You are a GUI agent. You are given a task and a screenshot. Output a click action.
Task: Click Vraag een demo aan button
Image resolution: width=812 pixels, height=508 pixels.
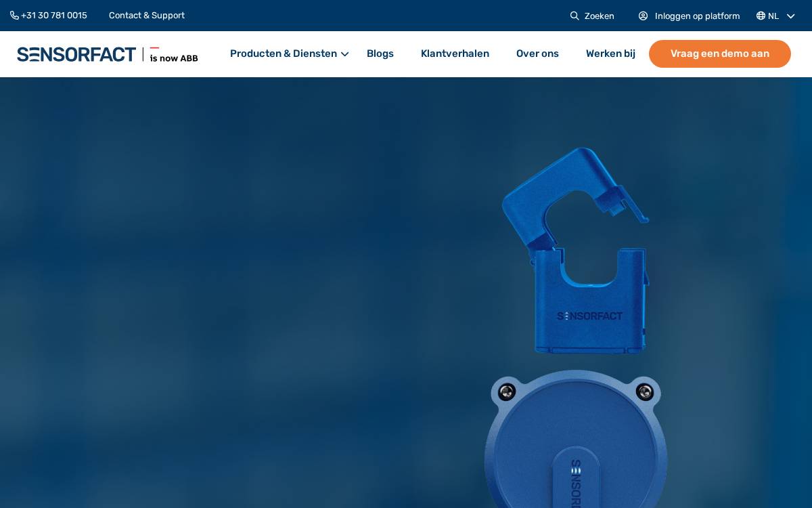pyautogui.click(x=720, y=54)
